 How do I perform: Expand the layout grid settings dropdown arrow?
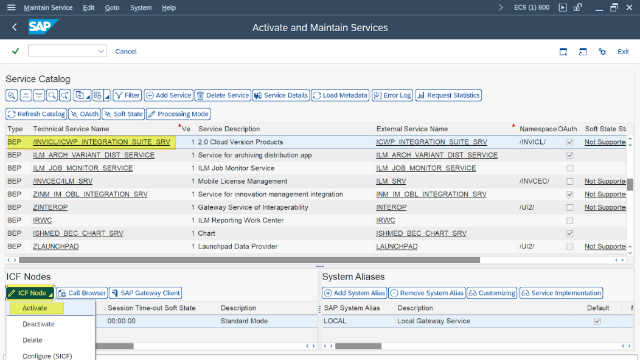point(107,96)
